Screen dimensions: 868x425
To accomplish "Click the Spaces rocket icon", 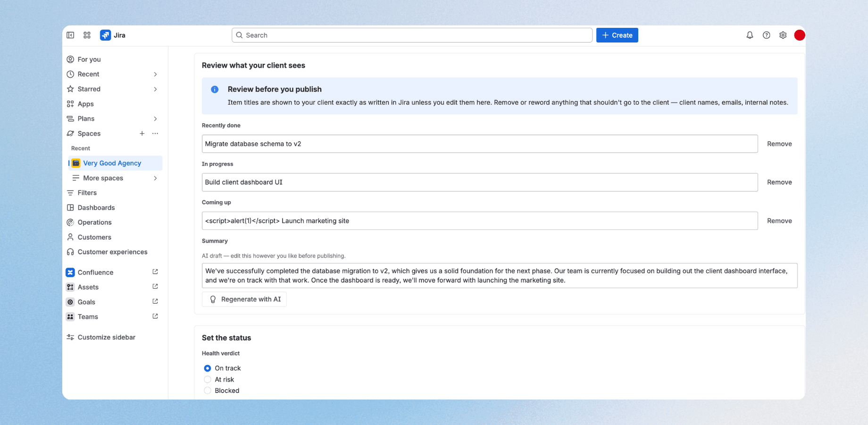I will [70, 134].
